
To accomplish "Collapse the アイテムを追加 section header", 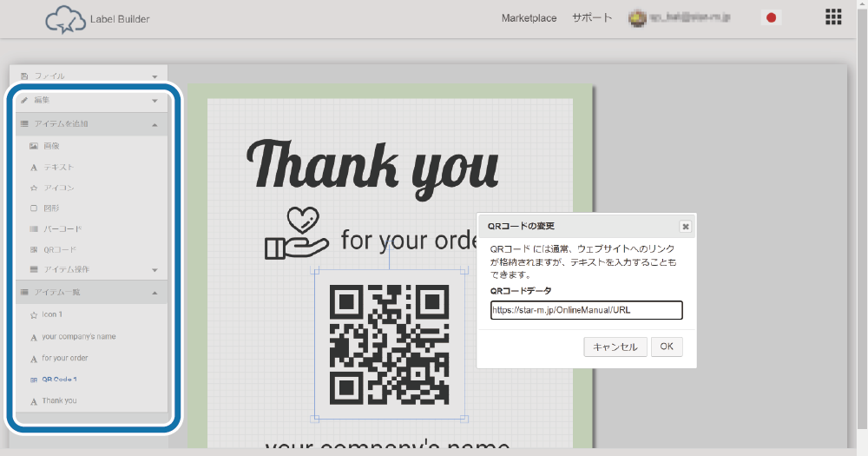I will 91,124.
